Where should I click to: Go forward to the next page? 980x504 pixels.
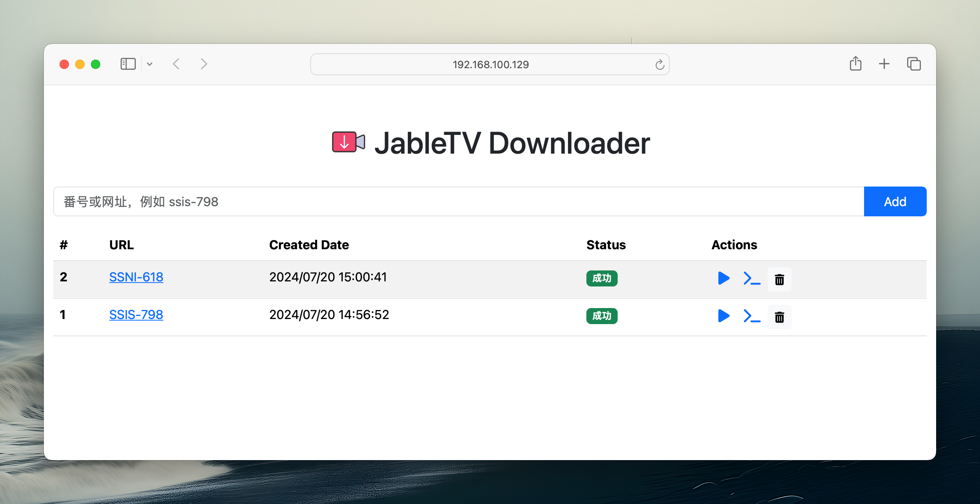(x=203, y=64)
